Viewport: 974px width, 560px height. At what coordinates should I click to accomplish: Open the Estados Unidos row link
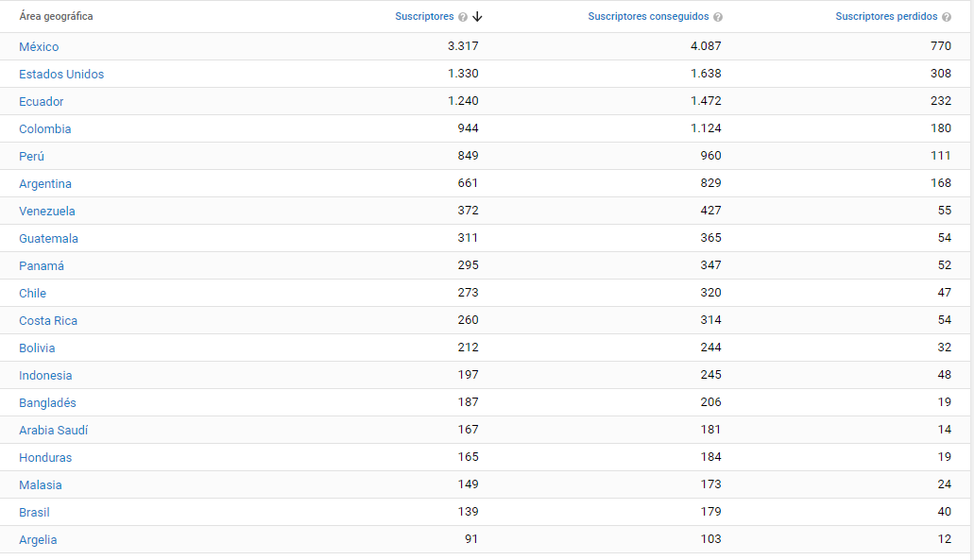tap(60, 74)
